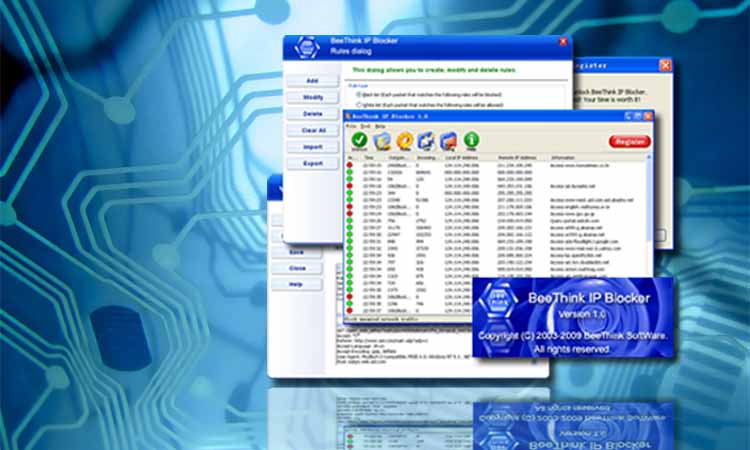Screen dimensions: 750x450
Task: Sort by the Incoming column header
Action: 427,157
